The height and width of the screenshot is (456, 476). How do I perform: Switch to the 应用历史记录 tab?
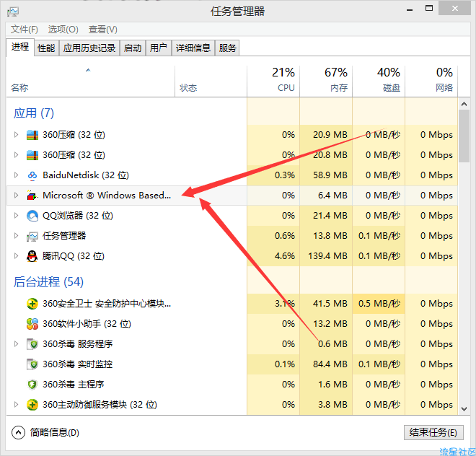tap(89, 48)
